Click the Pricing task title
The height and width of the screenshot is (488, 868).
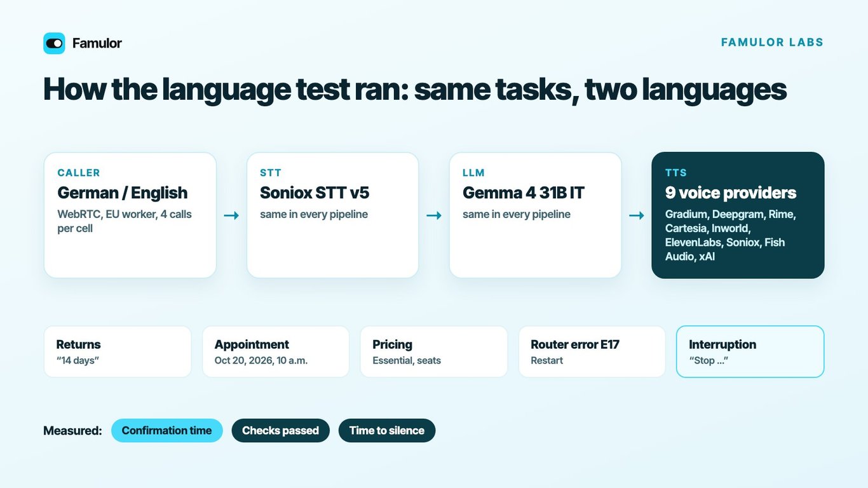(x=392, y=344)
